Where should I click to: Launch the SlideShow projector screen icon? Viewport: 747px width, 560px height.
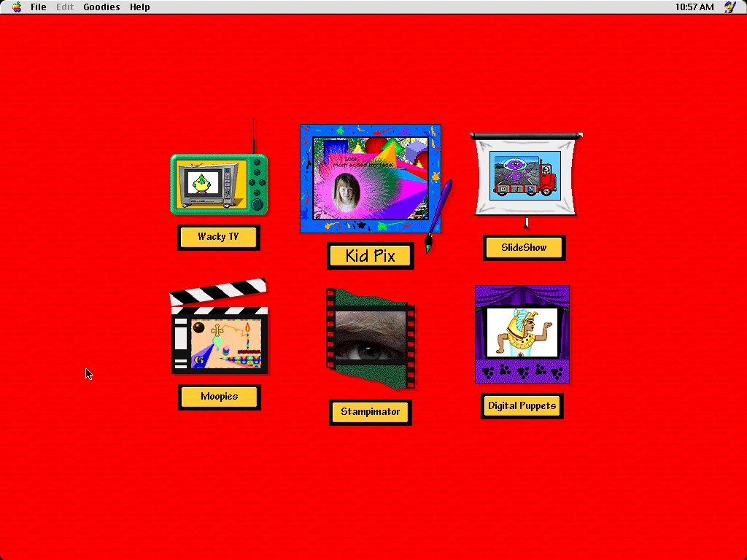point(525,175)
